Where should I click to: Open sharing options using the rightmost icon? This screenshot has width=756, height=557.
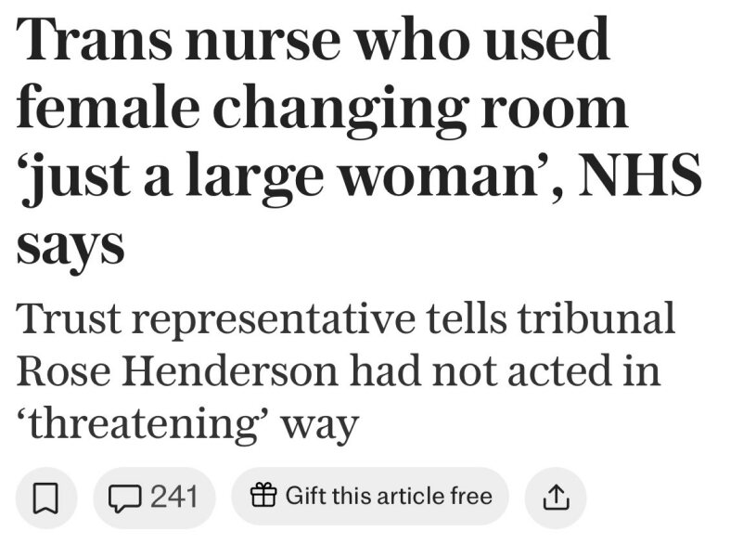click(x=557, y=496)
